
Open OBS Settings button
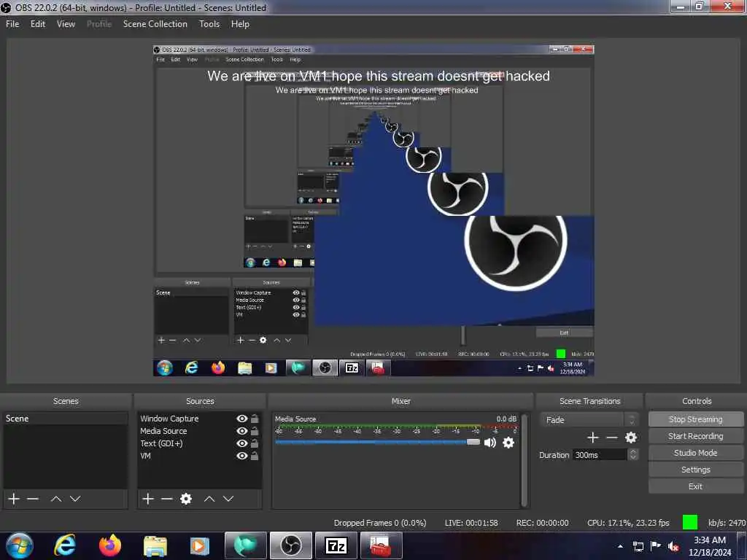pos(695,470)
